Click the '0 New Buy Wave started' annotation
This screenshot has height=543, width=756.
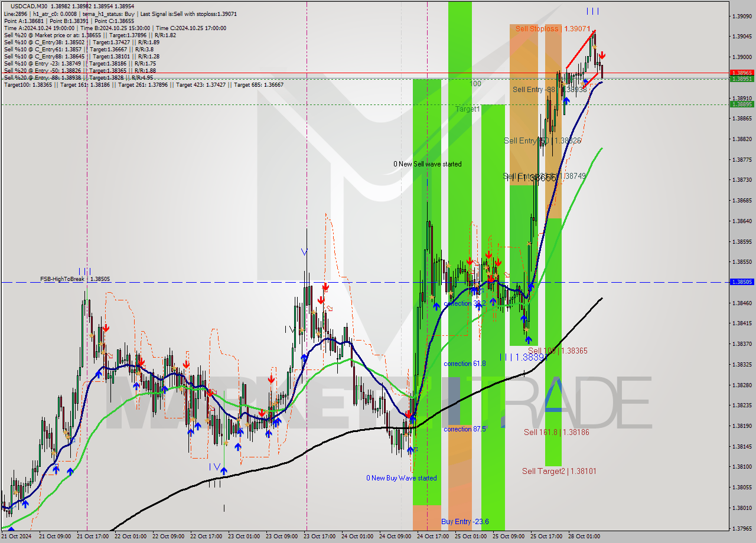pyautogui.click(x=402, y=478)
